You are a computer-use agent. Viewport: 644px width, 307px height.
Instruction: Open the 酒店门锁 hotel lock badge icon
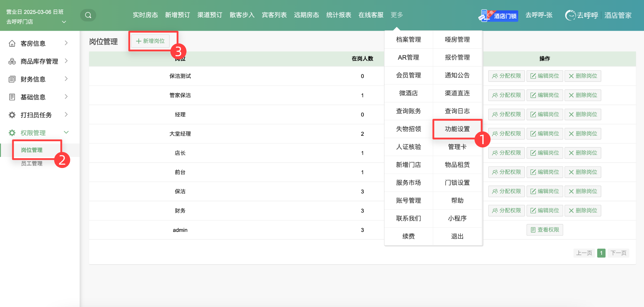(x=498, y=15)
